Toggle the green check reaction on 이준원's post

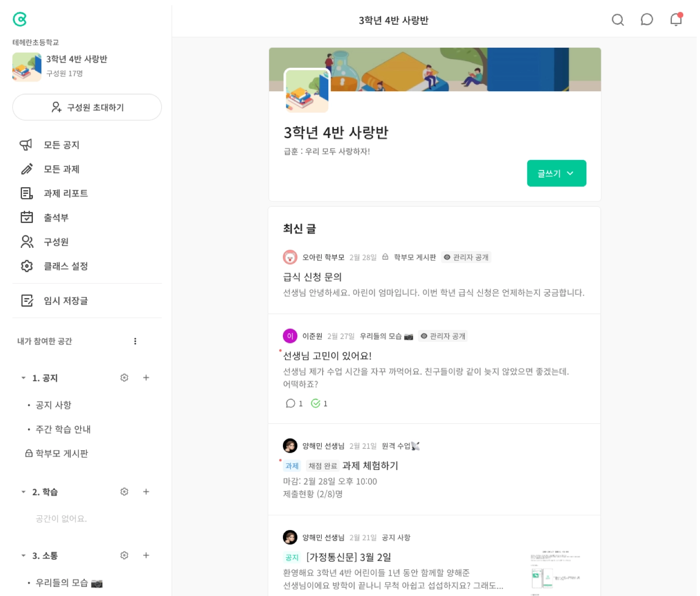tap(315, 404)
